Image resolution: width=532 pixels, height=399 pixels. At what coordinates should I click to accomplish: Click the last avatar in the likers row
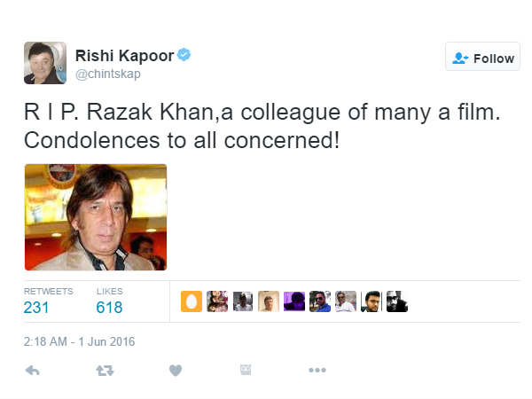click(397, 301)
